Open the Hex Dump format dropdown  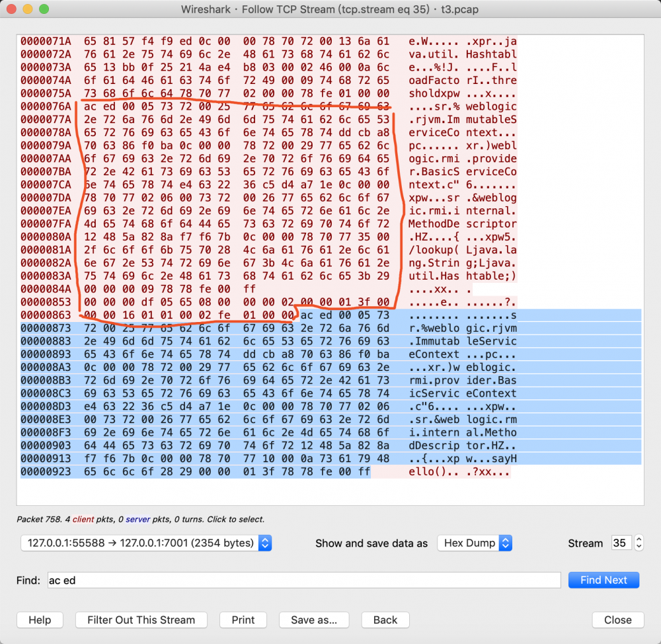tap(474, 543)
